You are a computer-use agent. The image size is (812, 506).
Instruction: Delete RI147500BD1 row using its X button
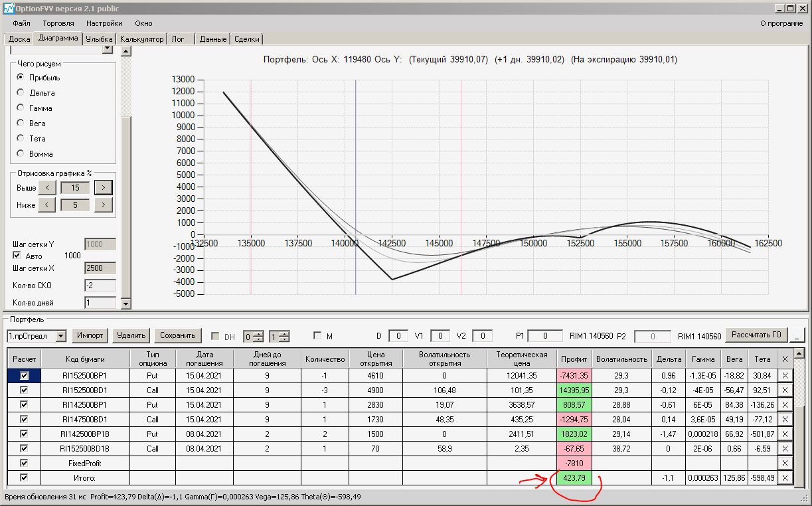click(x=785, y=420)
